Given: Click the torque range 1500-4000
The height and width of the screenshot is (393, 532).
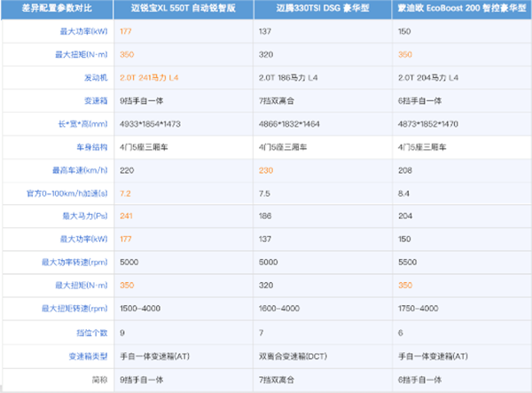Looking at the screenshot, I should click(x=140, y=308).
